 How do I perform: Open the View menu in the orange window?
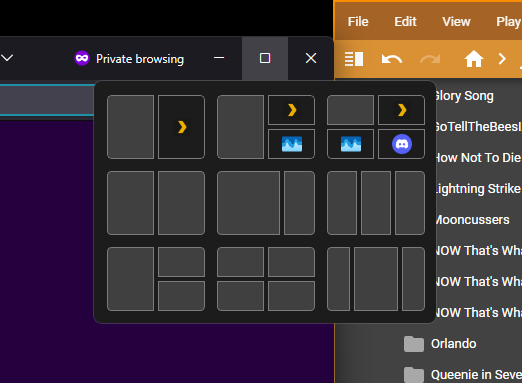[x=456, y=22]
